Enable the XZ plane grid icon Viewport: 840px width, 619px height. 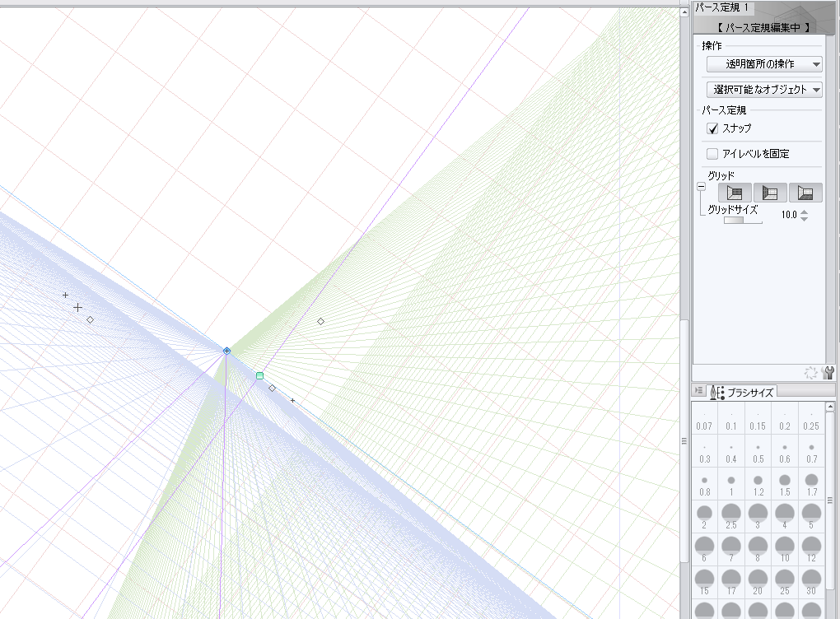tap(805, 193)
